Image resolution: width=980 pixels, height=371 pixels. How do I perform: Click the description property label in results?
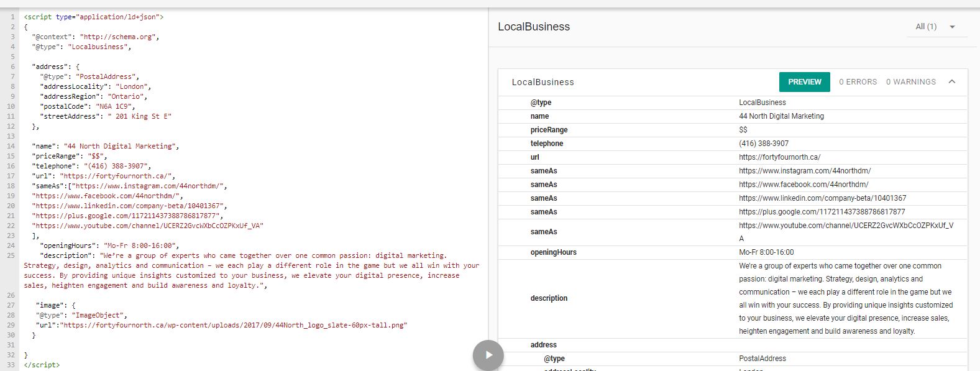tap(549, 298)
